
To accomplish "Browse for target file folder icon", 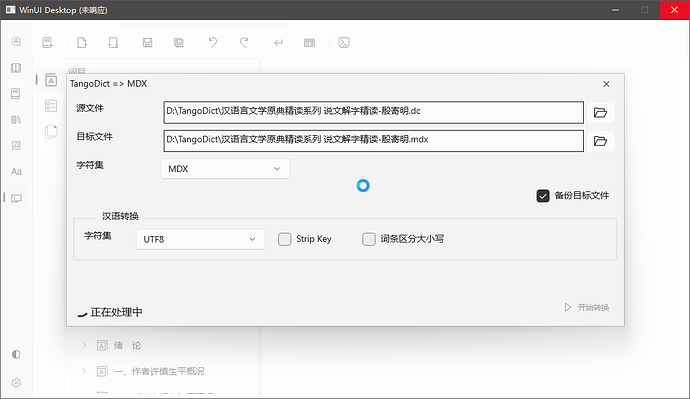I will click(601, 141).
